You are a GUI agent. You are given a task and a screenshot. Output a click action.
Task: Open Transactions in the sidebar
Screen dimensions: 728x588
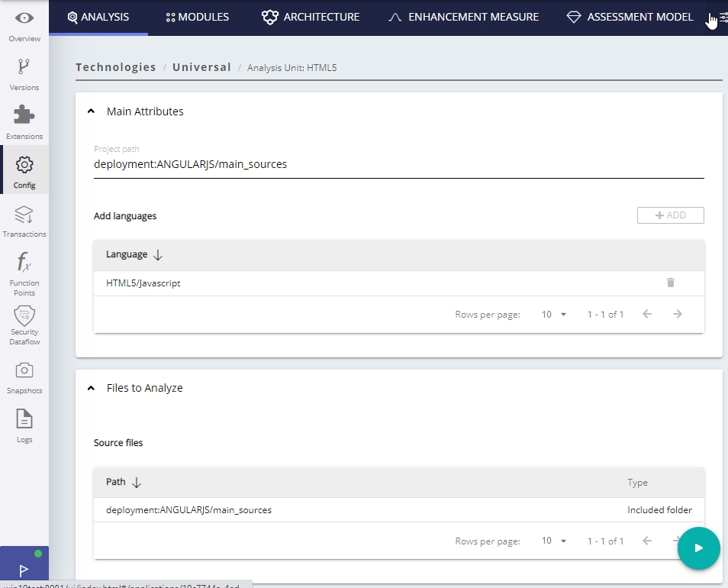tap(24, 220)
